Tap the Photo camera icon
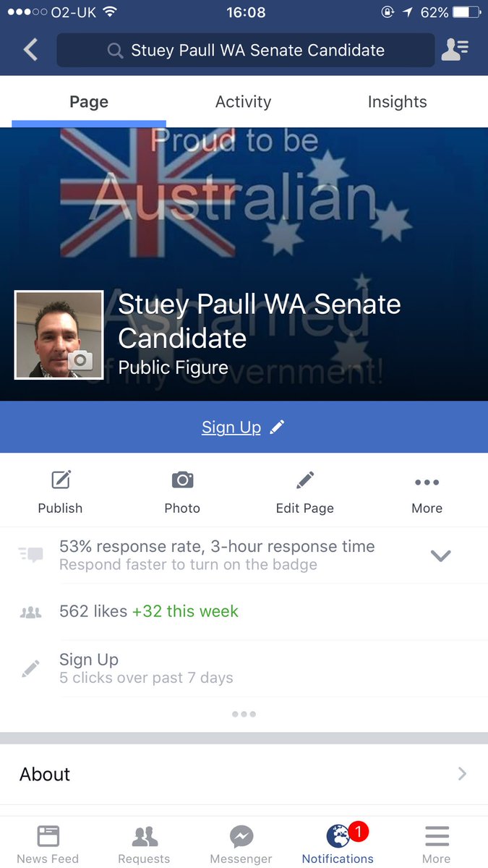This screenshot has width=488, height=868. [x=182, y=480]
